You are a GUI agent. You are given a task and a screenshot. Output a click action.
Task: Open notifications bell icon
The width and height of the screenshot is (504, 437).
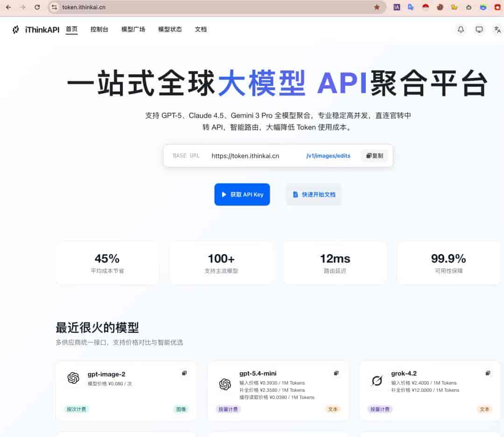pos(461,29)
